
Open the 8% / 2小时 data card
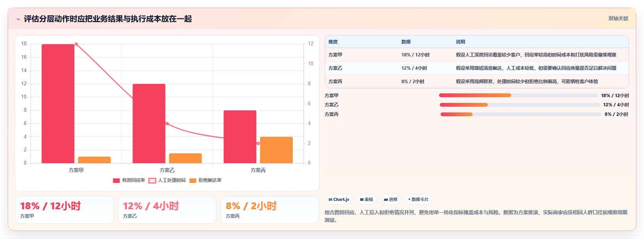pos(270,210)
